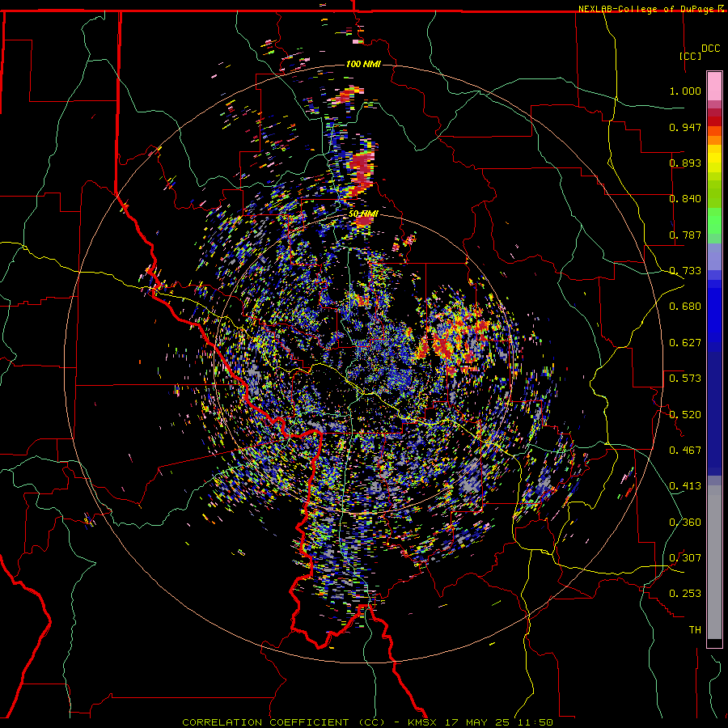The height and width of the screenshot is (728, 728).
Task: Click the 0.787 scale value
Action: pyautogui.click(x=685, y=235)
